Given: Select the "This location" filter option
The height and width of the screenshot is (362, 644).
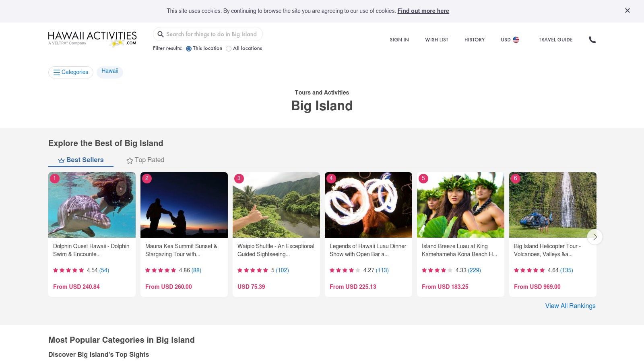Looking at the screenshot, I should (189, 49).
